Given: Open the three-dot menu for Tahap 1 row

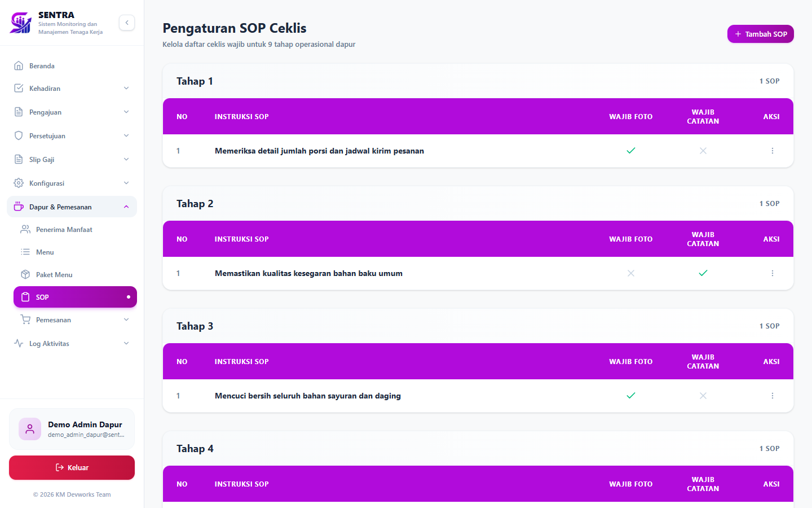Looking at the screenshot, I should [x=772, y=151].
